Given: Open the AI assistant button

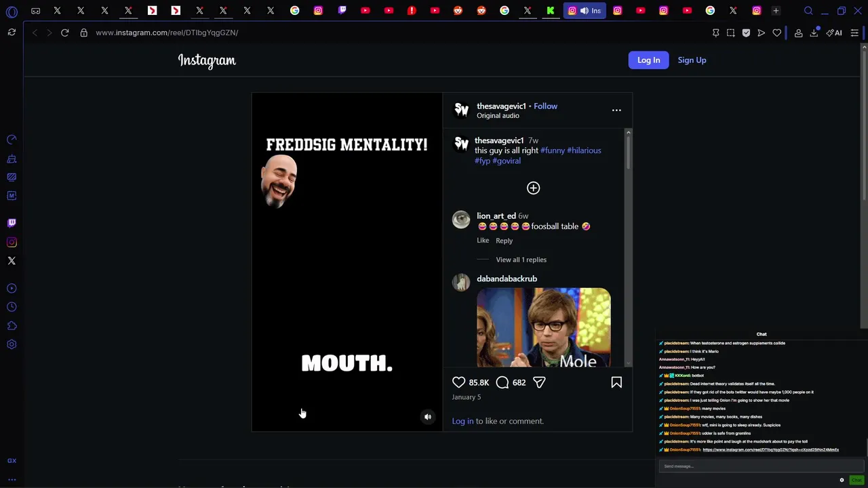Looking at the screenshot, I should [x=834, y=33].
